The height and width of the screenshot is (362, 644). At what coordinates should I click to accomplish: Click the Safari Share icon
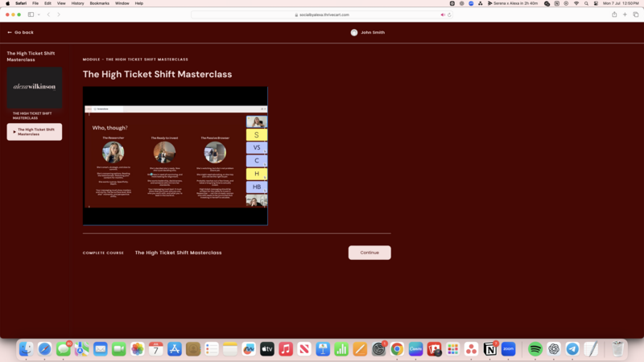[614, 14]
